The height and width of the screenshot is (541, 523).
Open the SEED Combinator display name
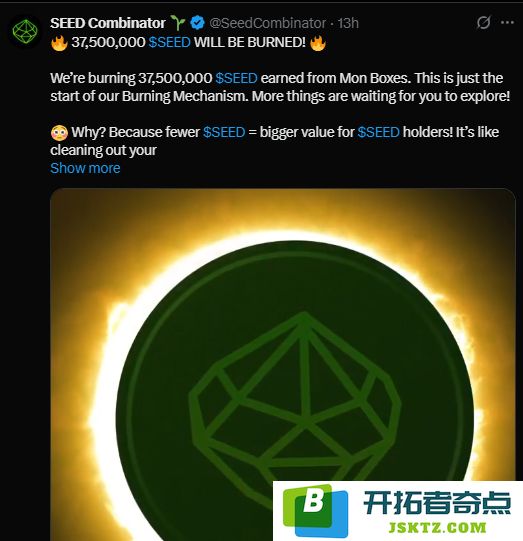[x=108, y=23]
